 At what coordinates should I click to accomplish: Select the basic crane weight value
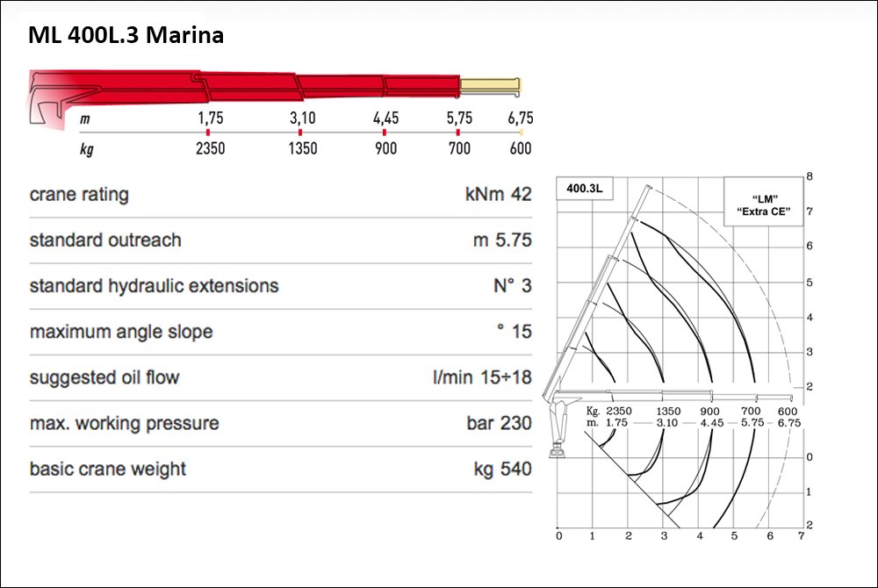[502, 469]
